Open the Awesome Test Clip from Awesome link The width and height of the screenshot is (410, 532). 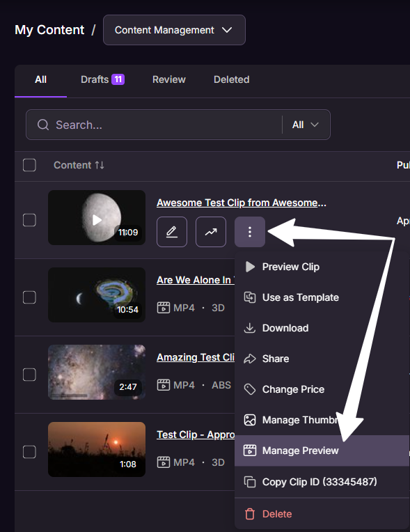241,203
